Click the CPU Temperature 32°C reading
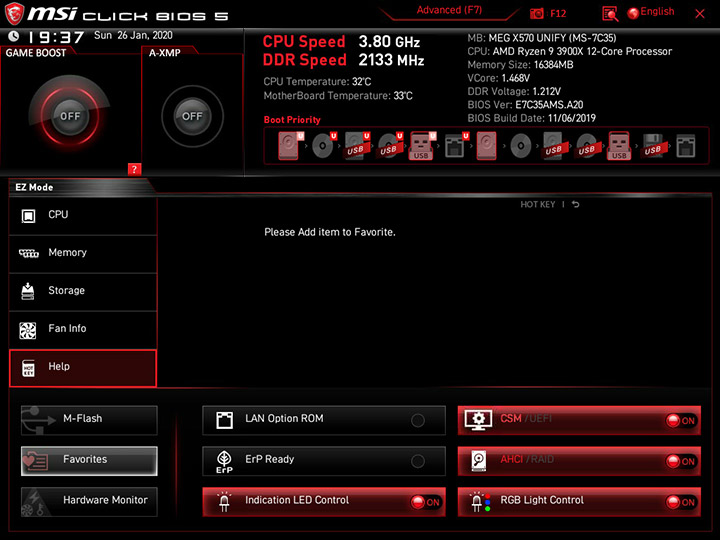720x540 pixels. pos(317,82)
